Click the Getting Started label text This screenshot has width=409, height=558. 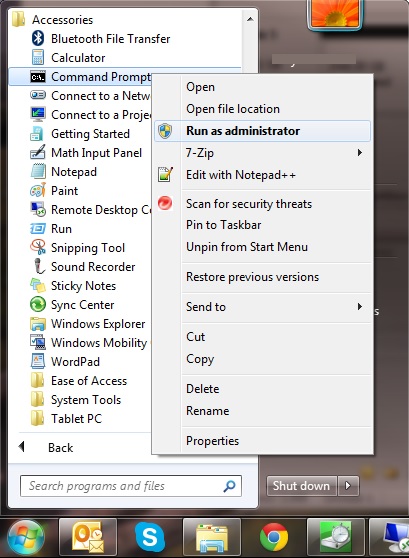90,134
